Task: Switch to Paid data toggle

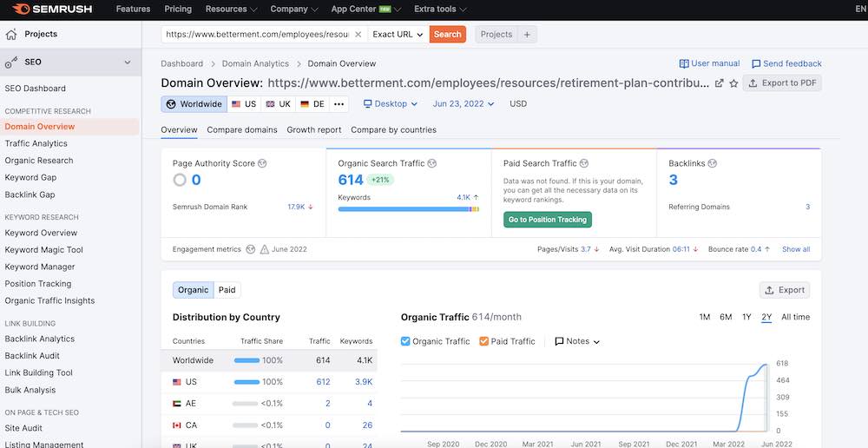Action: (227, 290)
